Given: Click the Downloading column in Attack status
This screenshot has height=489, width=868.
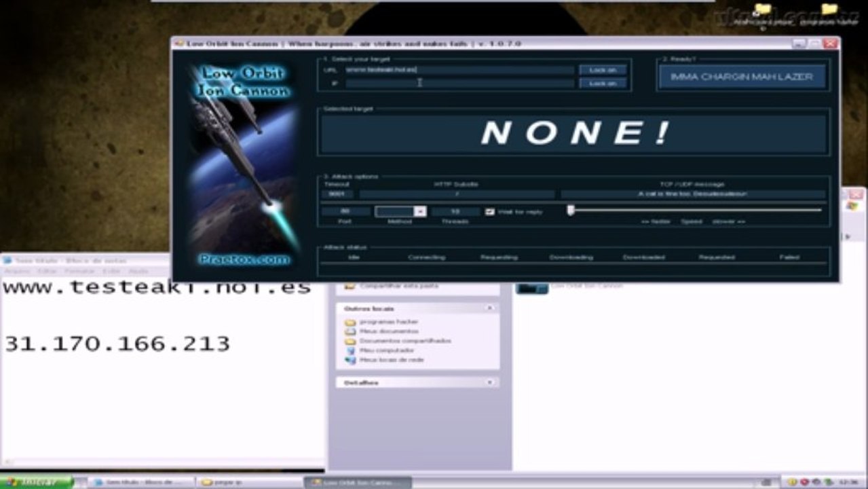Looking at the screenshot, I should [x=571, y=257].
